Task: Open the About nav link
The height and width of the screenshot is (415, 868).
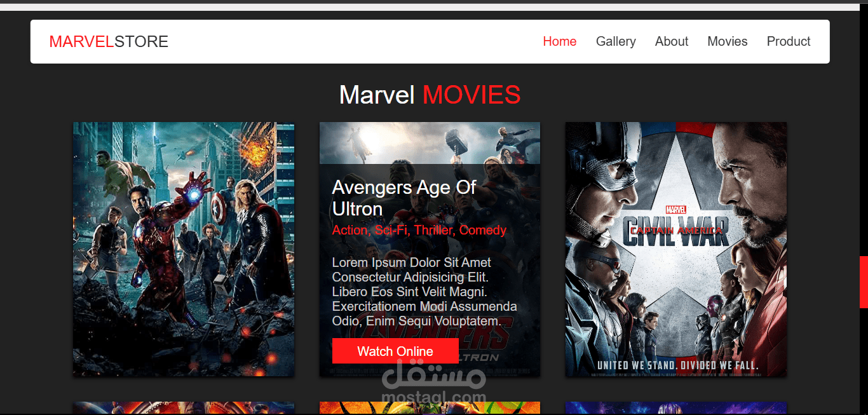Action: pyautogui.click(x=672, y=41)
